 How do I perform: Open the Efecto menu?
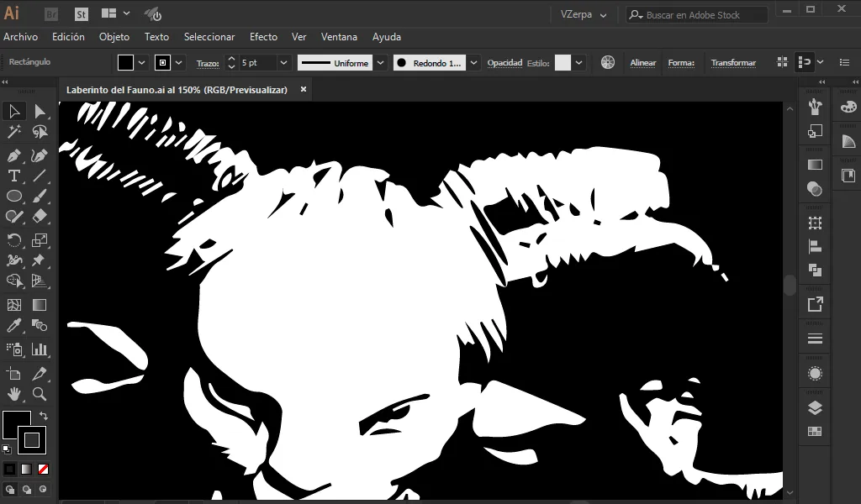[263, 37]
